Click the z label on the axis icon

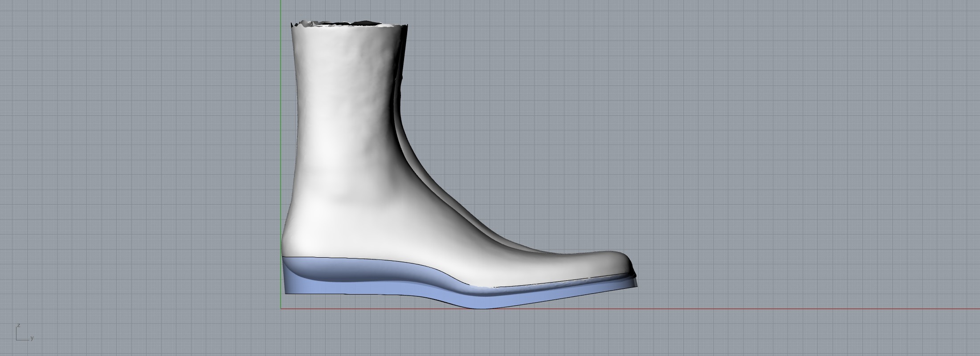[x=19, y=326]
